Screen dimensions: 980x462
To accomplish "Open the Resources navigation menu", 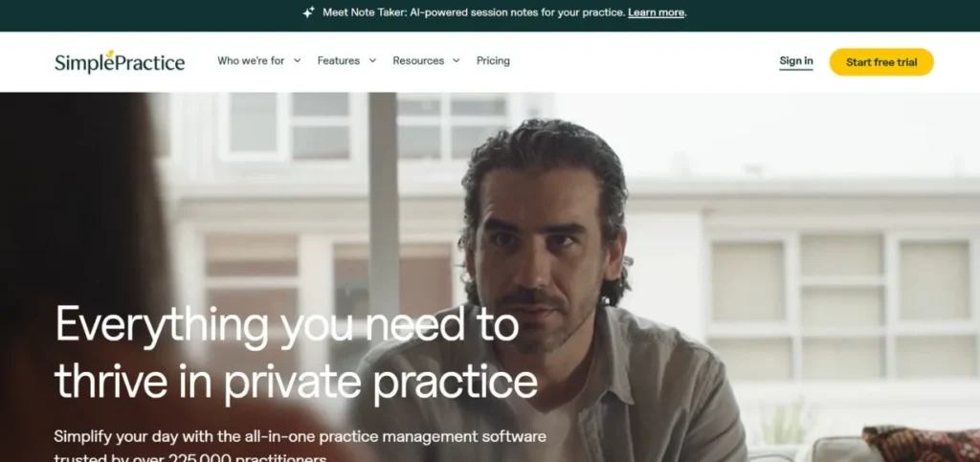I will pos(418,60).
